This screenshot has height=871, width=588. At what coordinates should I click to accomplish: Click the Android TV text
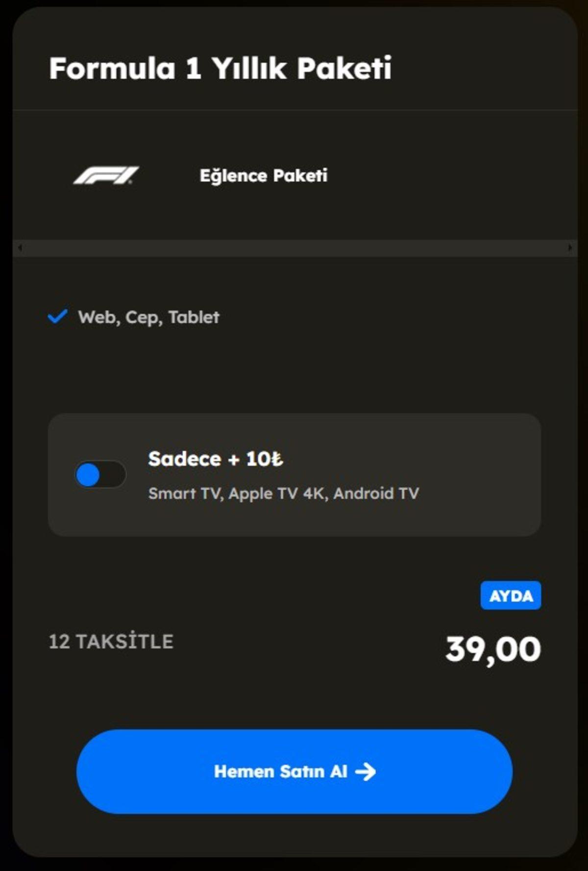[376, 493]
